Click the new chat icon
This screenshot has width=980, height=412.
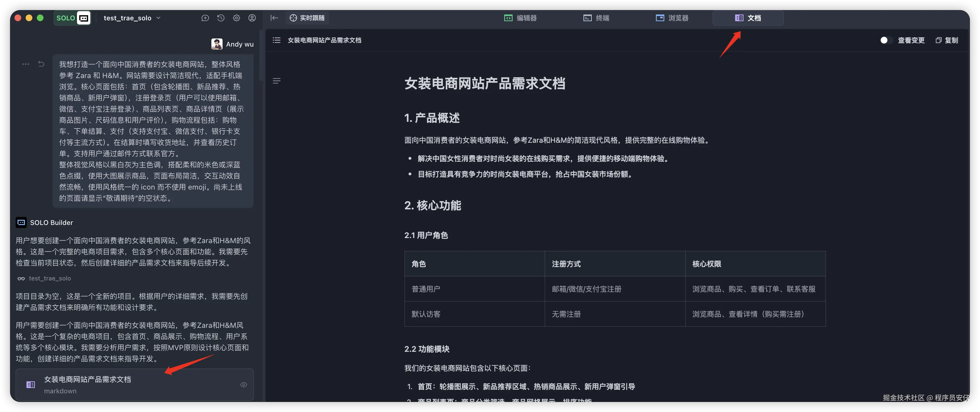click(205, 18)
